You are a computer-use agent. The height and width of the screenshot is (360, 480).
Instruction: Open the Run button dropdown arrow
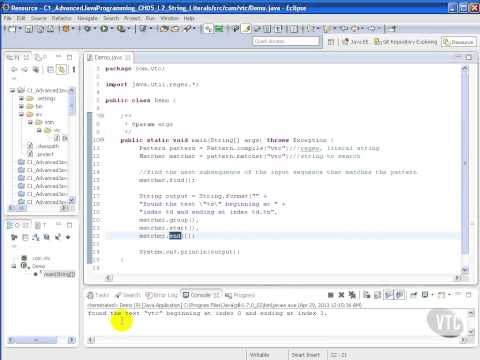[112, 29]
